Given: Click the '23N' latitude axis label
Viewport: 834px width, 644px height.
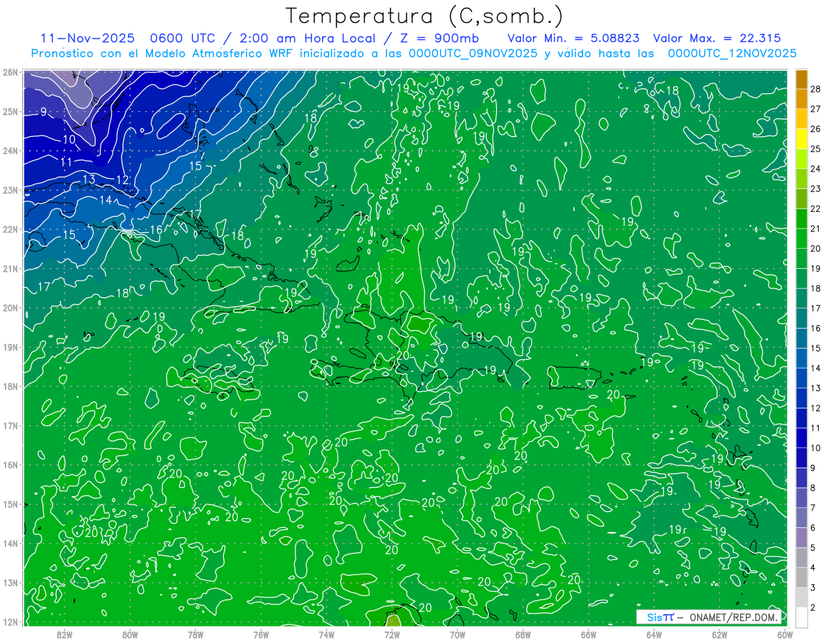Looking at the screenshot, I should tap(10, 190).
